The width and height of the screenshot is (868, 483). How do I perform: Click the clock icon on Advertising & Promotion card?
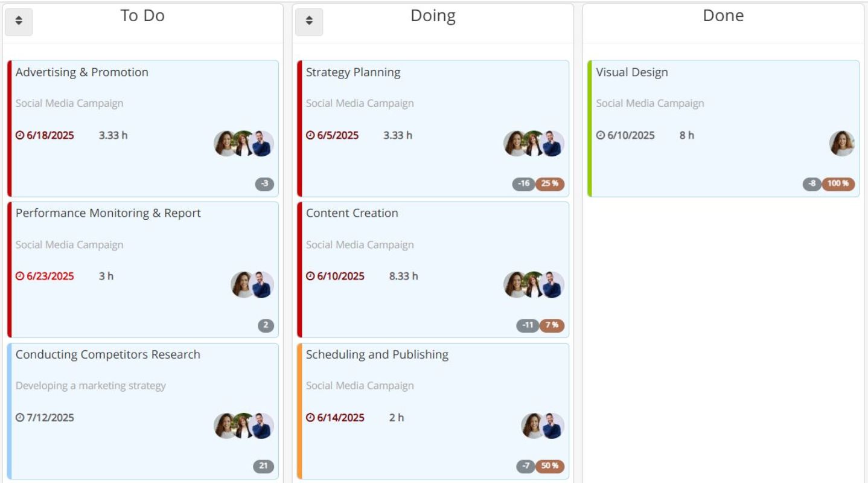point(19,135)
